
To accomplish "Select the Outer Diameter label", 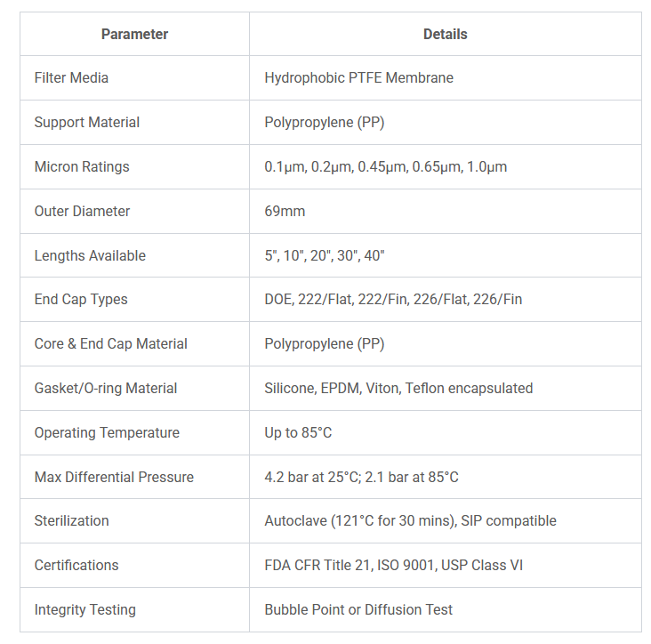I will point(82,211).
